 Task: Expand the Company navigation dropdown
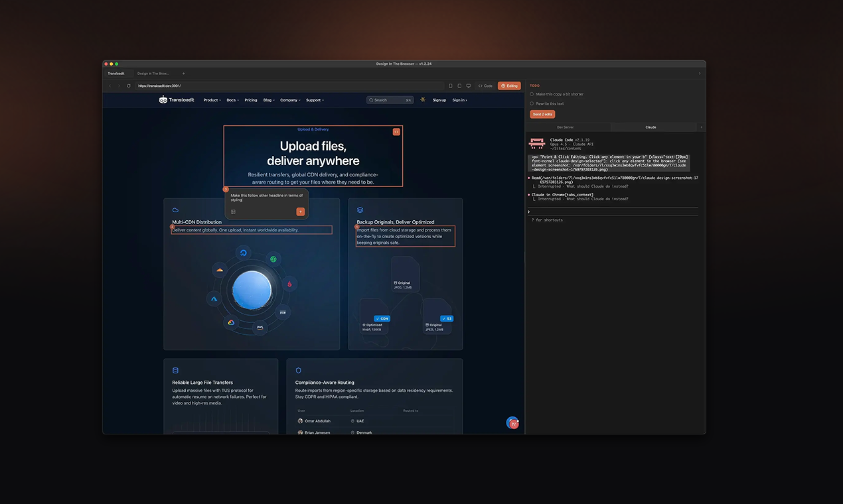coord(290,99)
